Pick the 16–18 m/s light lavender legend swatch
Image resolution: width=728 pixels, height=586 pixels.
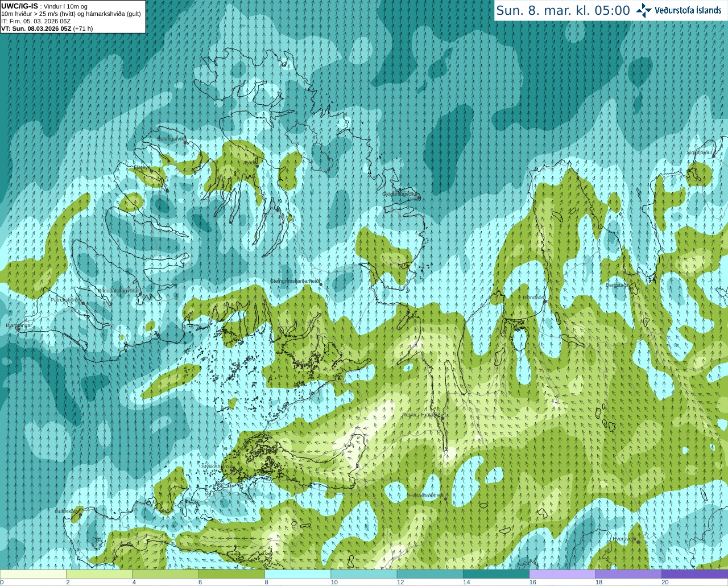point(562,574)
